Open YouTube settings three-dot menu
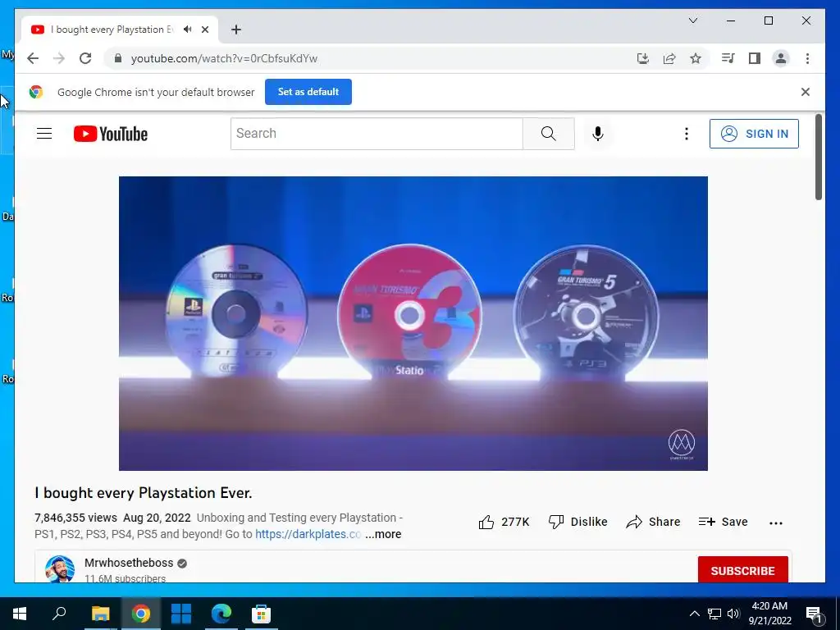Image resolution: width=840 pixels, height=630 pixels. [x=687, y=134]
